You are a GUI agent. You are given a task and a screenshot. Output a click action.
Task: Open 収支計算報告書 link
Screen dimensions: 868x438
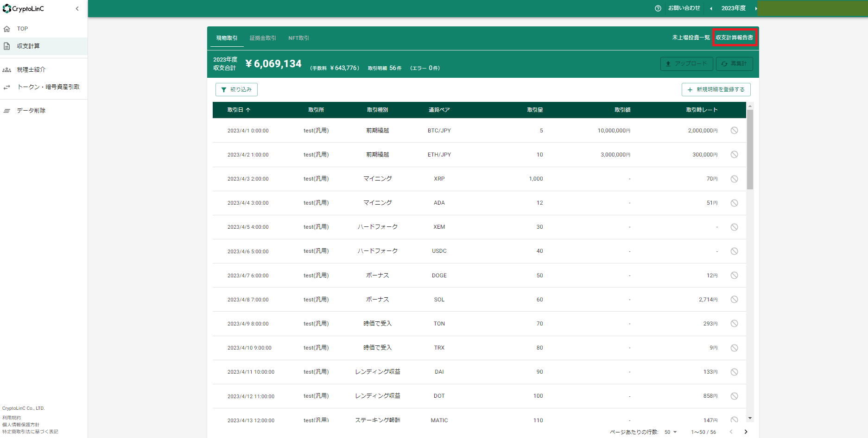click(735, 38)
